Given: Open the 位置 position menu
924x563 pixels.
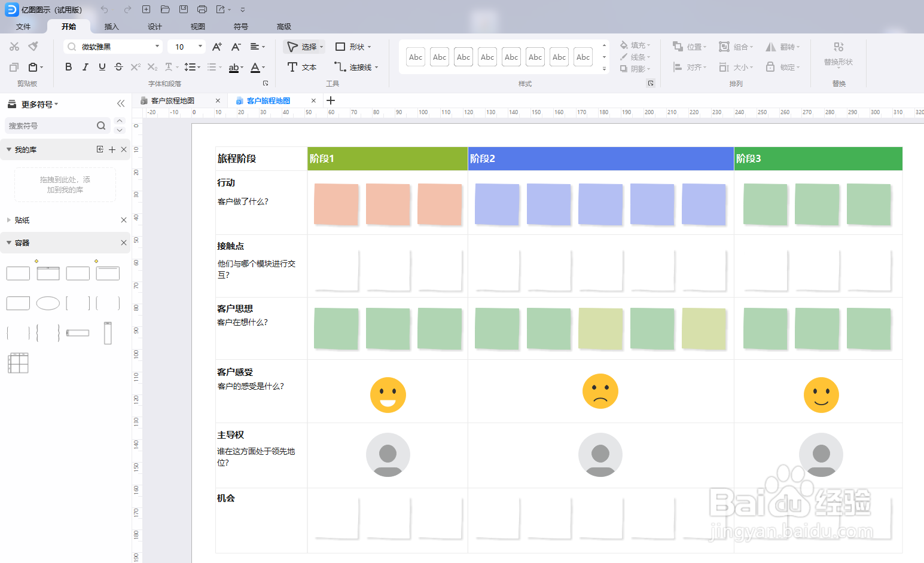Looking at the screenshot, I should click(x=690, y=47).
